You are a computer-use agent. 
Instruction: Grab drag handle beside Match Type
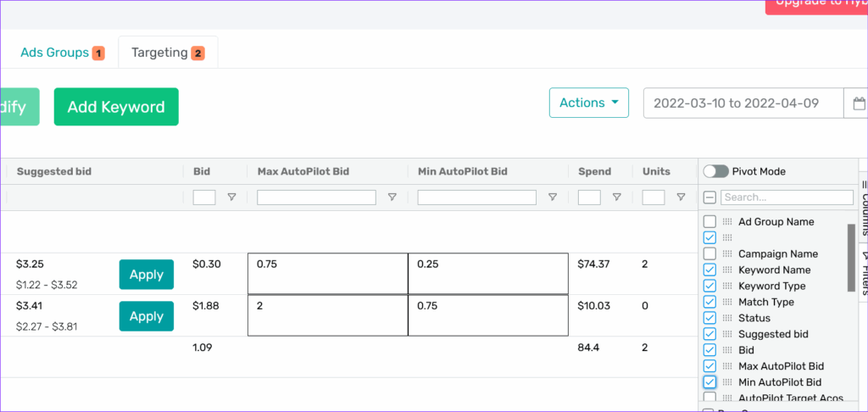(726, 302)
